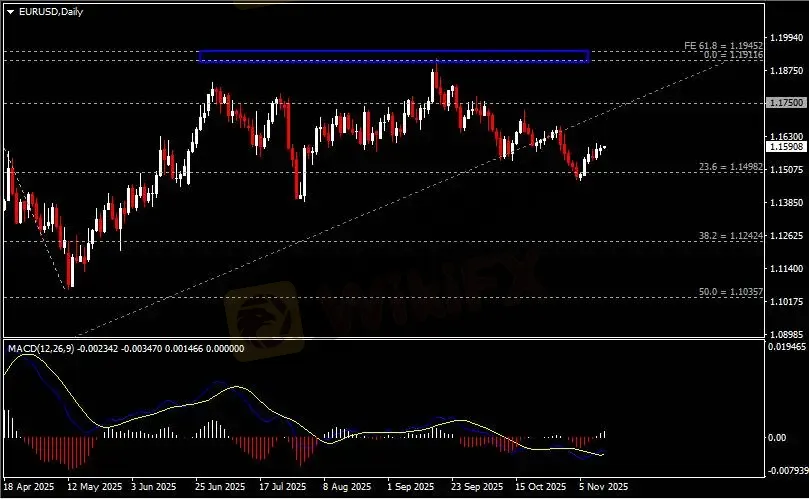Image resolution: width=809 pixels, height=499 pixels.
Task: Click the MACD scale value -0.007939
Action: click(x=786, y=471)
